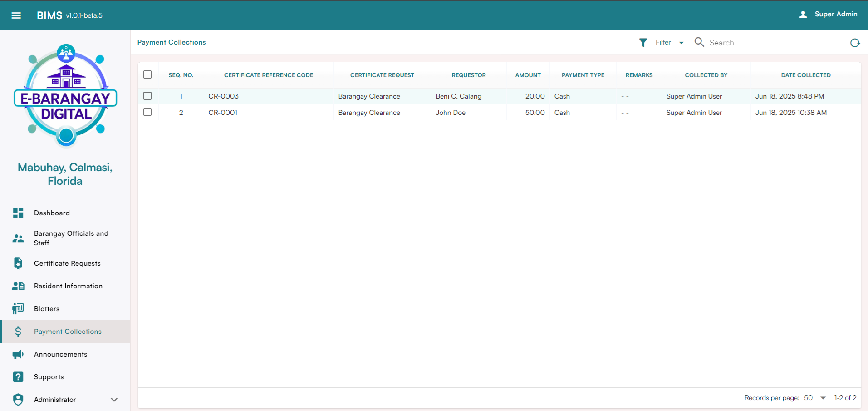Refresh the payment collections list
This screenshot has height=411, width=868.
click(x=855, y=43)
